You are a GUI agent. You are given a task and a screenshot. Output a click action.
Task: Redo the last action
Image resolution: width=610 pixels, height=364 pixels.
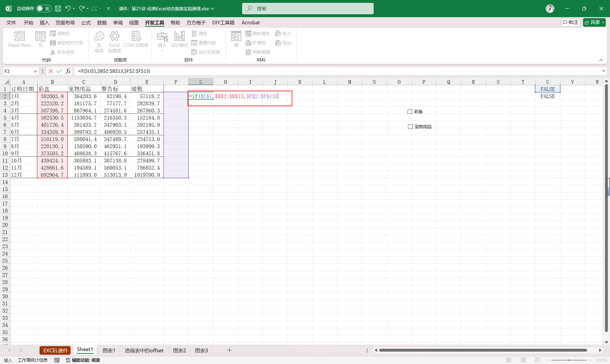coord(81,9)
